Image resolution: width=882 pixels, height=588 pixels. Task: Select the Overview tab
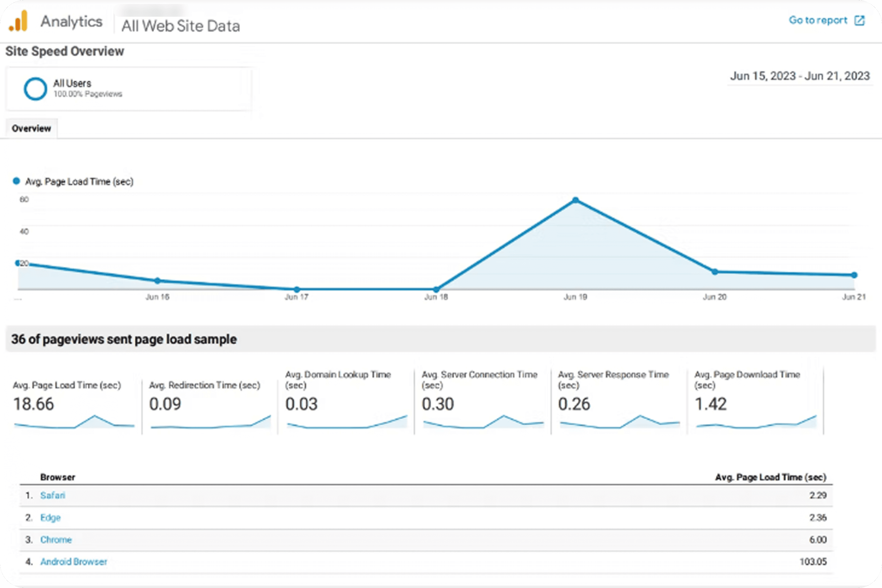tap(31, 129)
